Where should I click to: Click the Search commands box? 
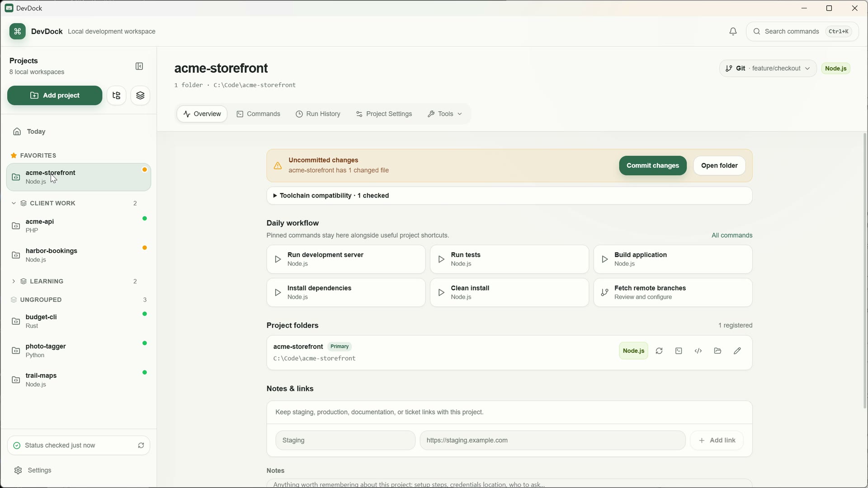click(802, 31)
